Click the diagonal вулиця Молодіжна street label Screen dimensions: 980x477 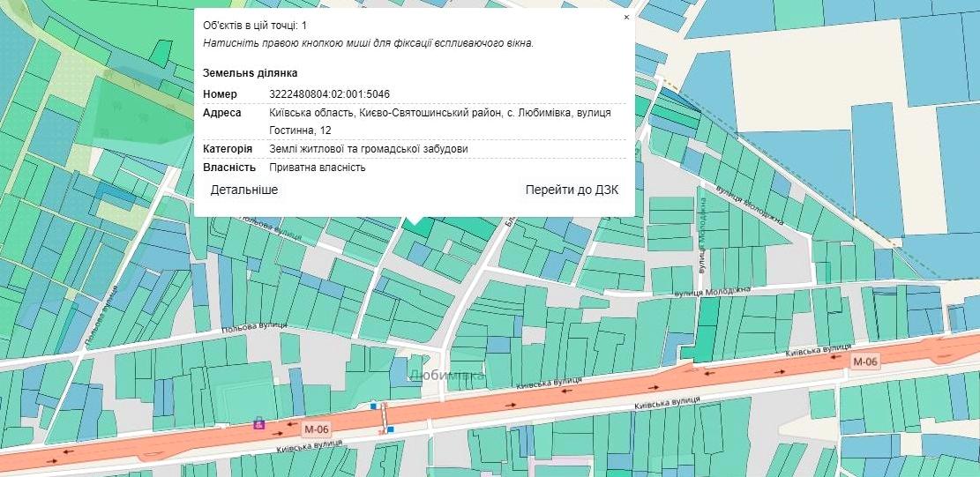(750, 206)
